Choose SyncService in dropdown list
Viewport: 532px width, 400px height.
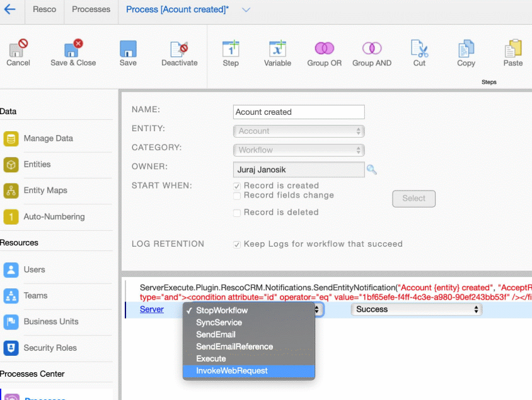tap(249, 322)
